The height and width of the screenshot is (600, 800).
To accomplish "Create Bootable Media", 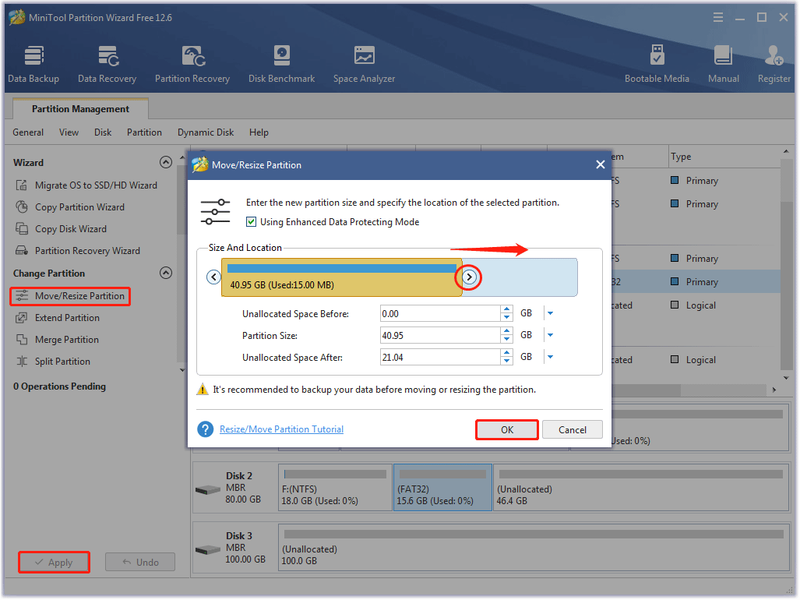I will pyautogui.click(x=657, y=64).
